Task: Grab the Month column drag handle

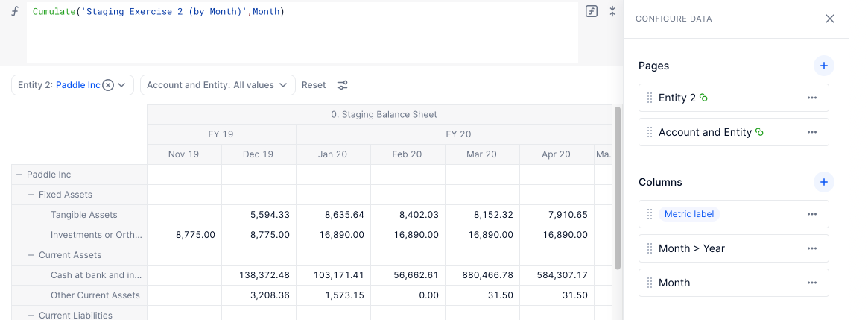Action: [x=650, y=283]
